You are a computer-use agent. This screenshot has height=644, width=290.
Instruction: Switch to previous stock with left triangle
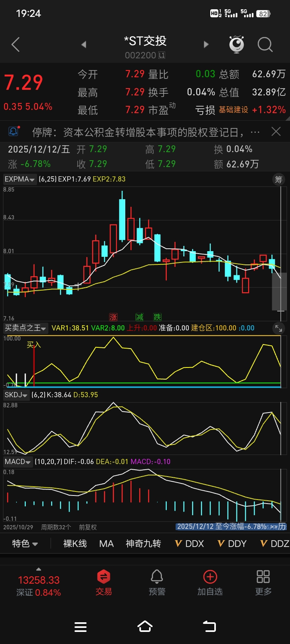click(84, 44)
